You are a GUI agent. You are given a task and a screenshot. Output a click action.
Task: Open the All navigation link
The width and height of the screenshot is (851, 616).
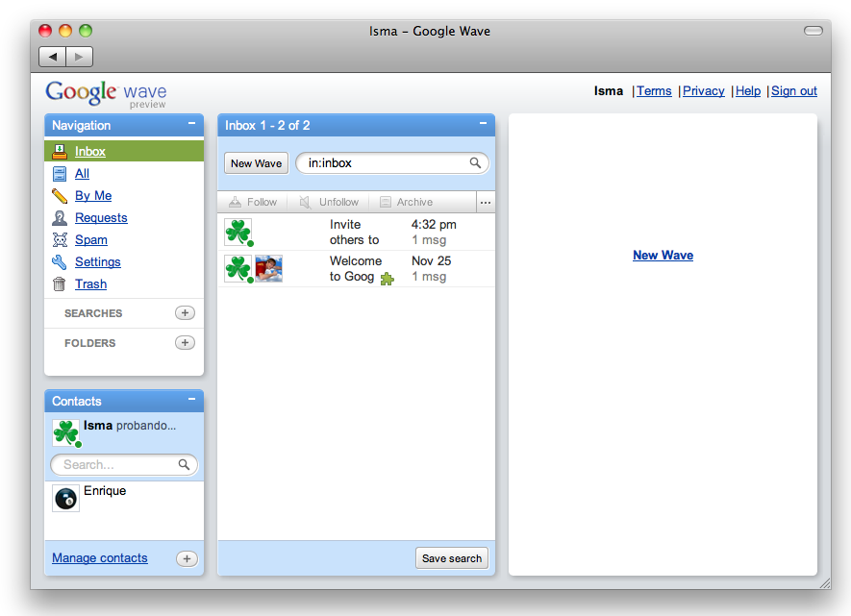pos(82,174)
